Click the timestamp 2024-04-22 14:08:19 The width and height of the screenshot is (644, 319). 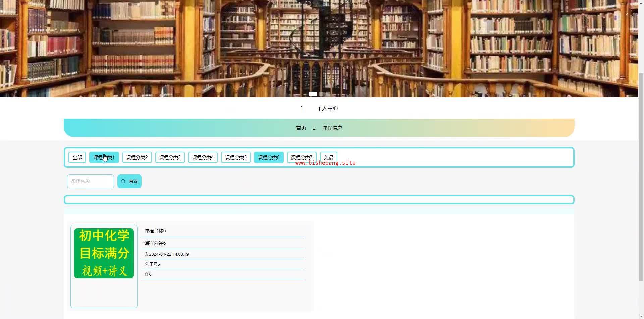tap(169, 254)
